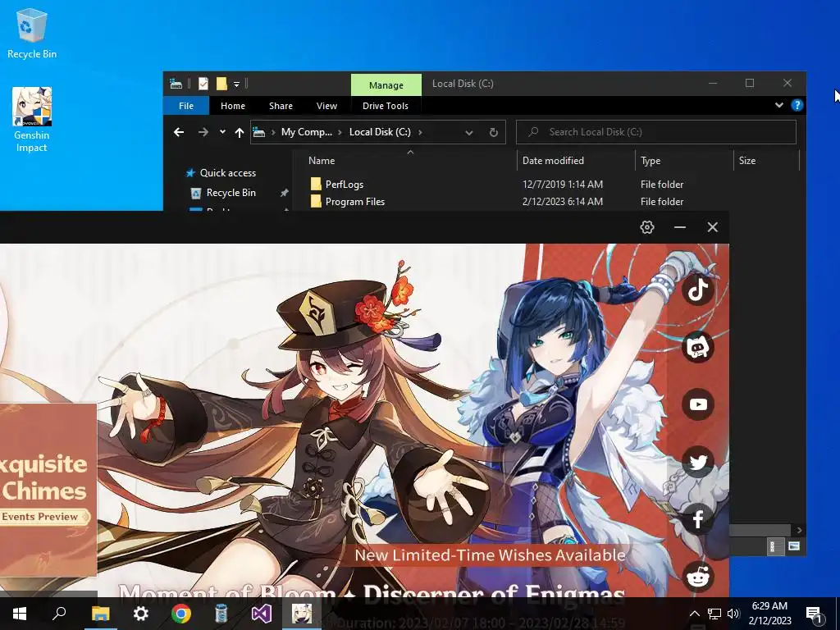Select Genshin Impact desktop shortcut
Image resolution: width=840 pixels, height=630 pixels.
coord(32,120)
